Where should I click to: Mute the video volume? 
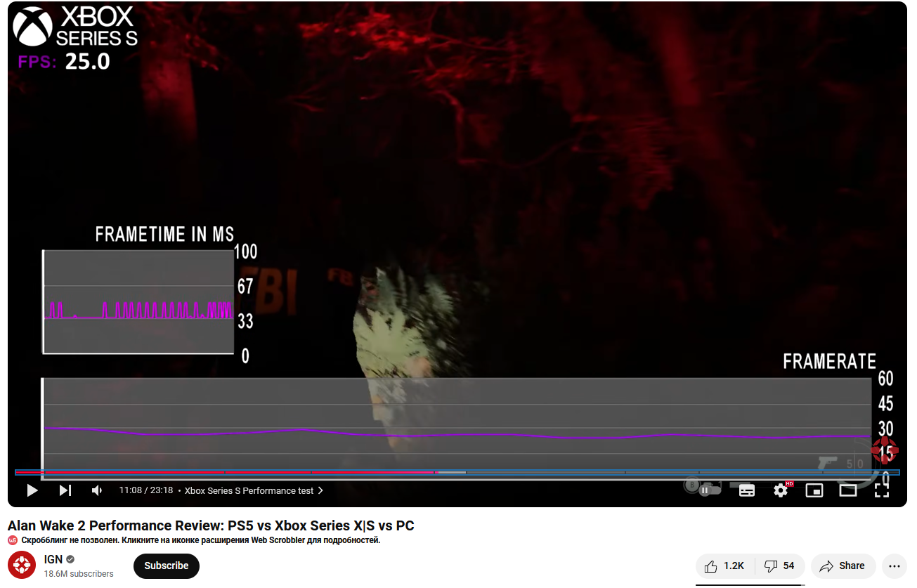pyautogui.click(x=97, y=490)
